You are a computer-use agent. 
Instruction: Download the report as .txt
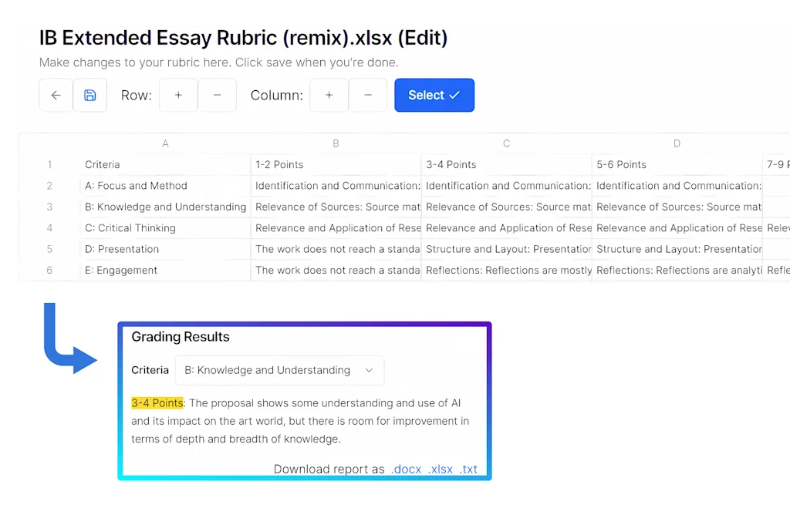(468, 469)
